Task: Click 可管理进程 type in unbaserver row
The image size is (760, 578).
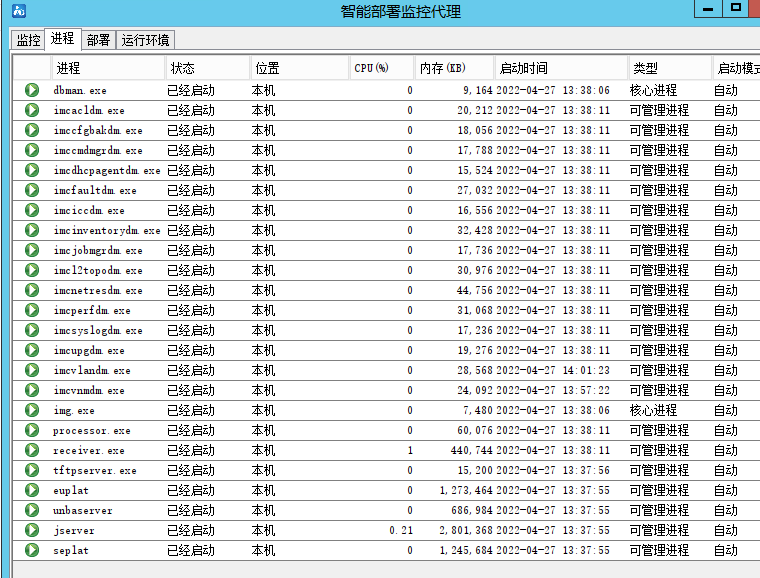Action: pyautogui.click(x=659, y=511)
